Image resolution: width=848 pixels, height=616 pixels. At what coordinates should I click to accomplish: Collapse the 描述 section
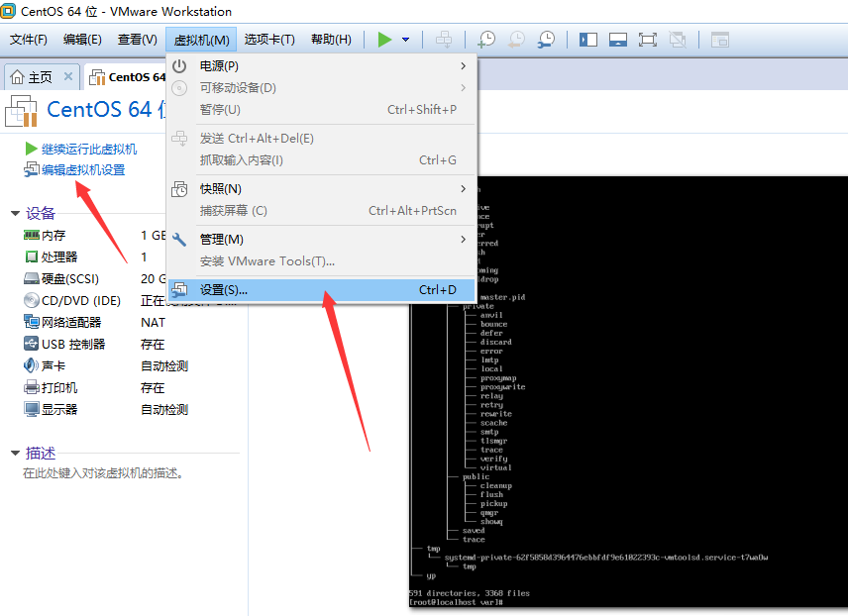15,454
